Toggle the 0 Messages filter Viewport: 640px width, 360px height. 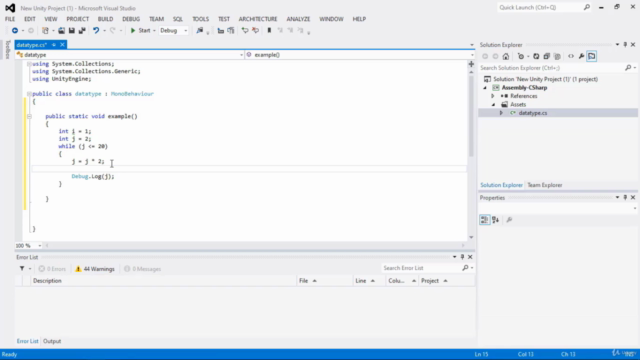(142, 269)
